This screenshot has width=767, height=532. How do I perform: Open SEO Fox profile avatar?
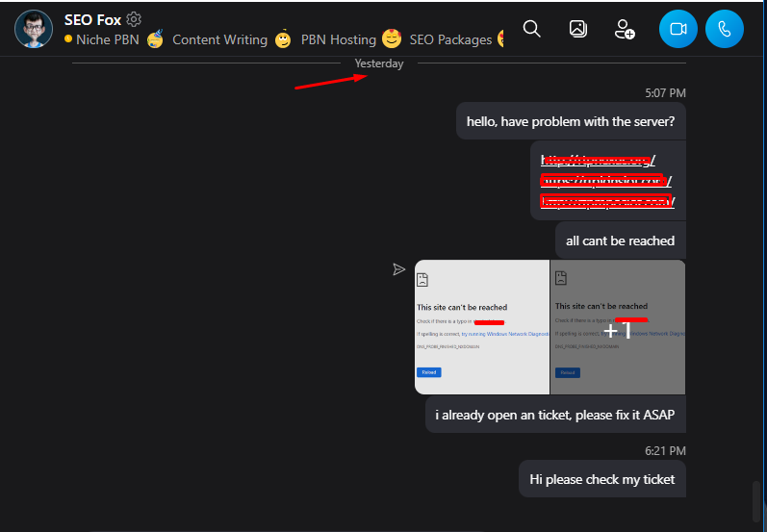pyautogui.click(x=34, y=29)
